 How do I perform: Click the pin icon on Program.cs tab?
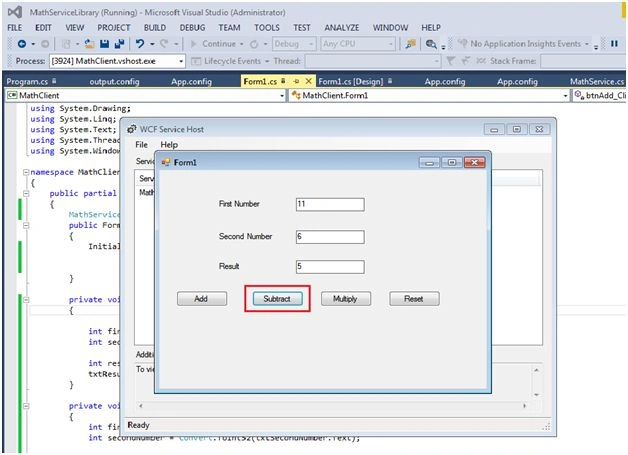54,81
